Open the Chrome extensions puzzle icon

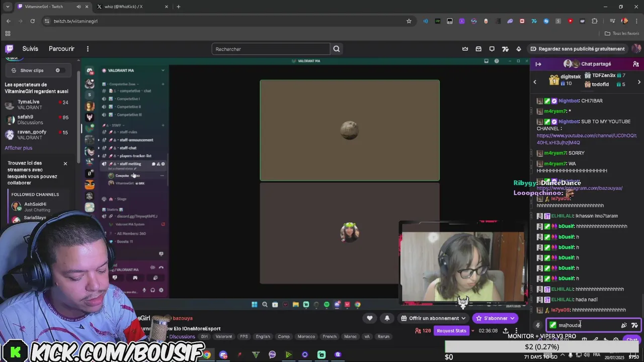click(595, 21)
